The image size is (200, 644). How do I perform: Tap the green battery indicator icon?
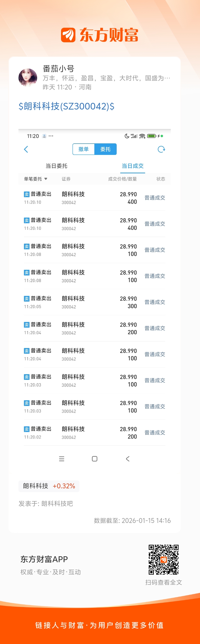(x=151, y=136)
